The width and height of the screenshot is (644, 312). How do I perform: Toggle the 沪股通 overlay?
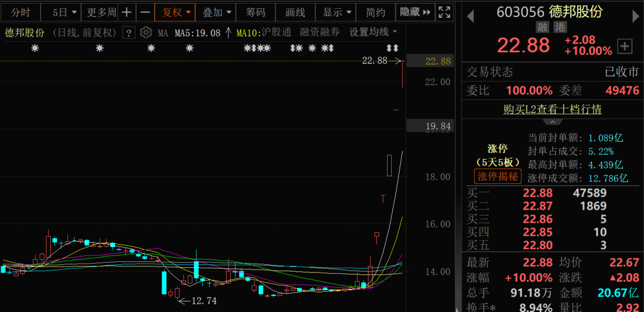pyautogui.click(x=276, y=33)
